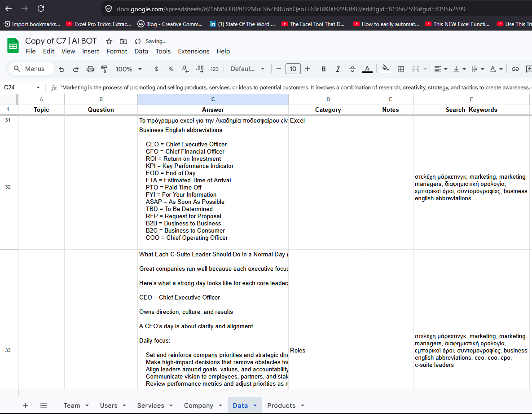This screenshot has width=532, height=414.
Task: Open the Format menu
Action: tap(117, 51)
